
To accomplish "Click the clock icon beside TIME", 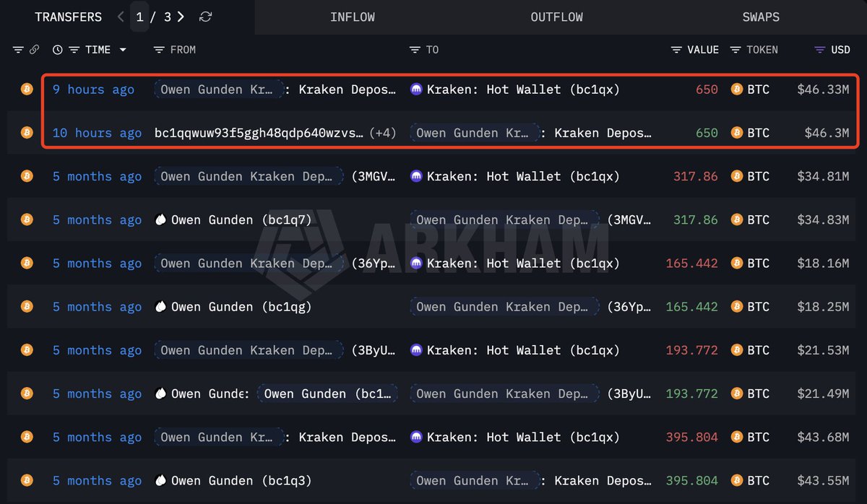I will 58,50.
